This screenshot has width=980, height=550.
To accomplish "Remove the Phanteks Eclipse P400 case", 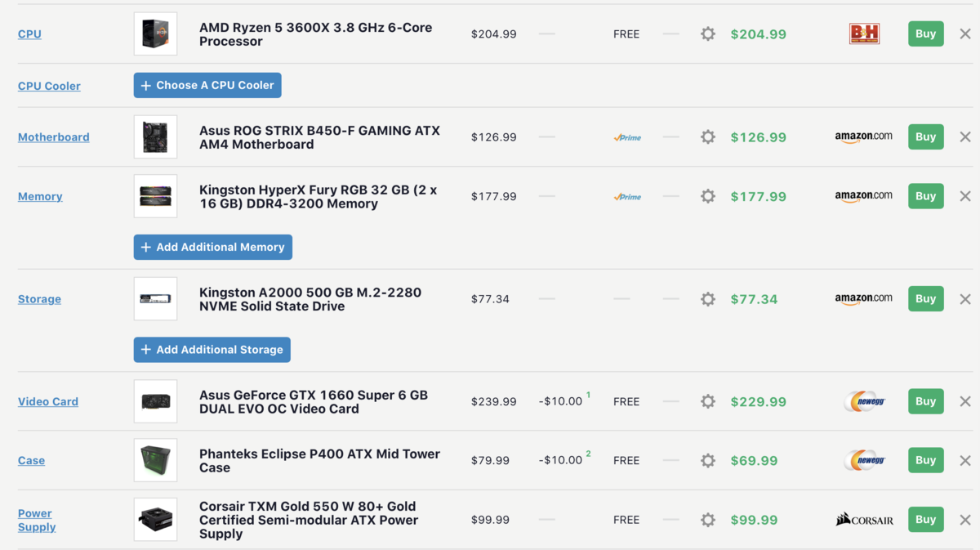I will click(x=965, y=460).
